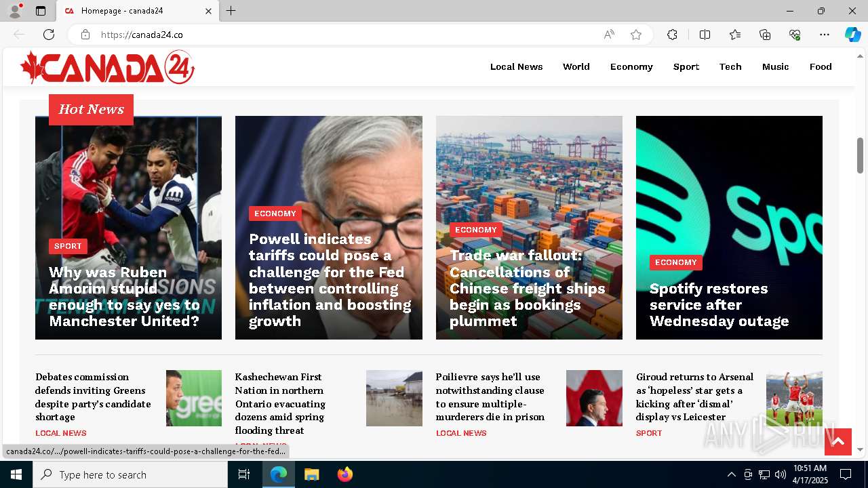Click the Canada24 site logo
The image size is (868, 488).
click(x=107, y=67)
